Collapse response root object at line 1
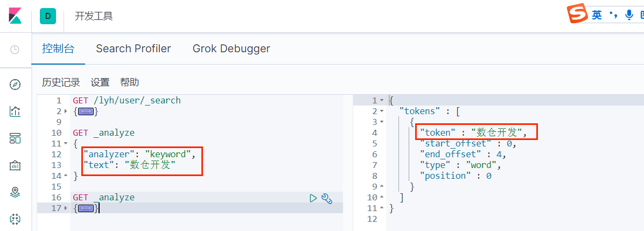The image size is (644, 231). pos(382,100)
